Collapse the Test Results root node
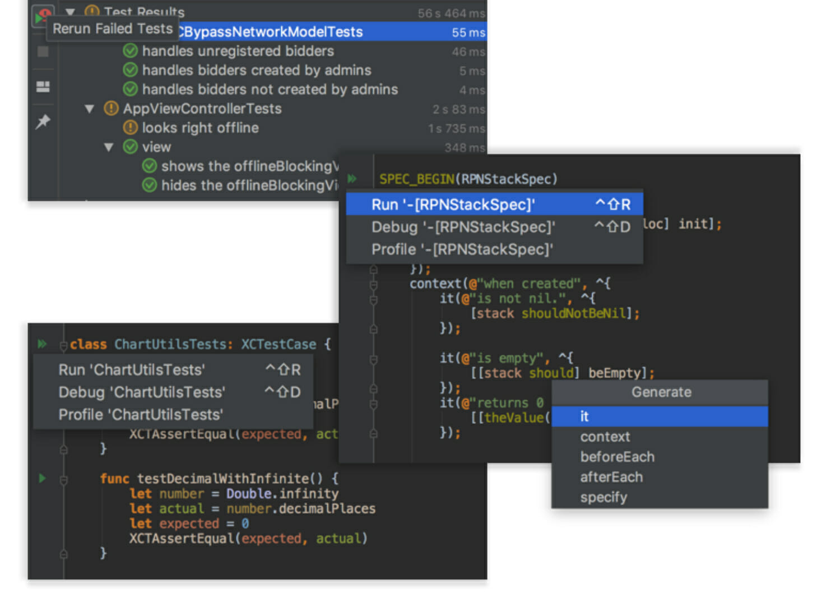840x616 pixels. click(70, 11)
